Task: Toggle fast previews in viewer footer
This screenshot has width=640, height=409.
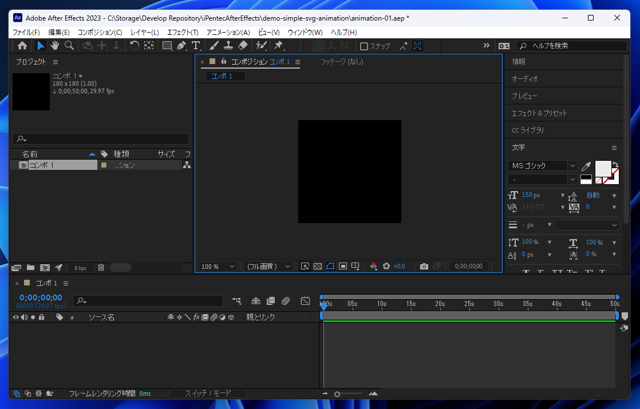Action: coord(305,267)
